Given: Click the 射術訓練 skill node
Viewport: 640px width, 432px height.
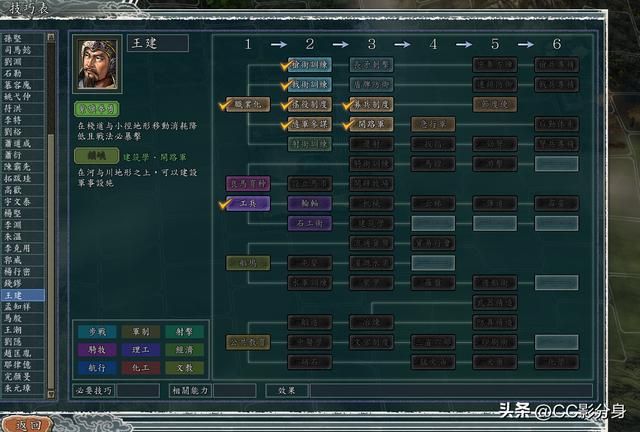Looking at the screenshot, I should (x=309, y=144).
